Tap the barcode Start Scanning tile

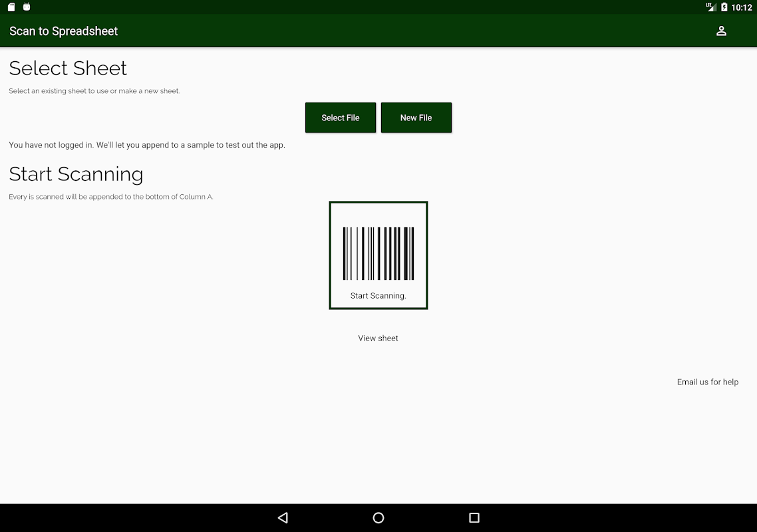pyautogui.click(x=378, y=255)
